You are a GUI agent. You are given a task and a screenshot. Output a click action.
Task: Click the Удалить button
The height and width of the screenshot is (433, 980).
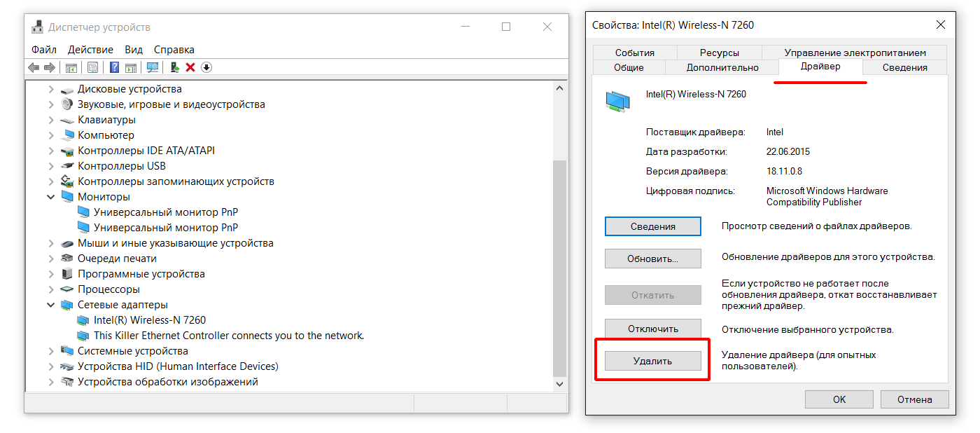pyautogui.click(x=652, y=361)
